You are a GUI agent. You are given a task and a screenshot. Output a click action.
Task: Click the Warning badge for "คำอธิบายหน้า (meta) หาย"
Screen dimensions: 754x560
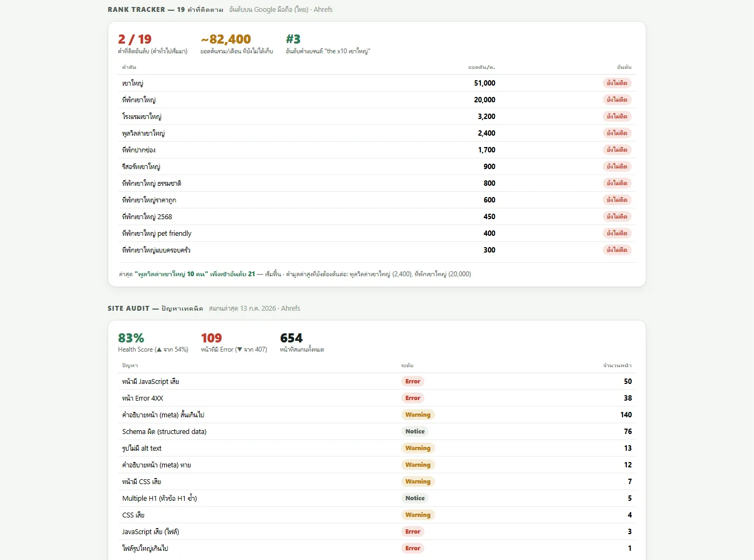[418, 465]
